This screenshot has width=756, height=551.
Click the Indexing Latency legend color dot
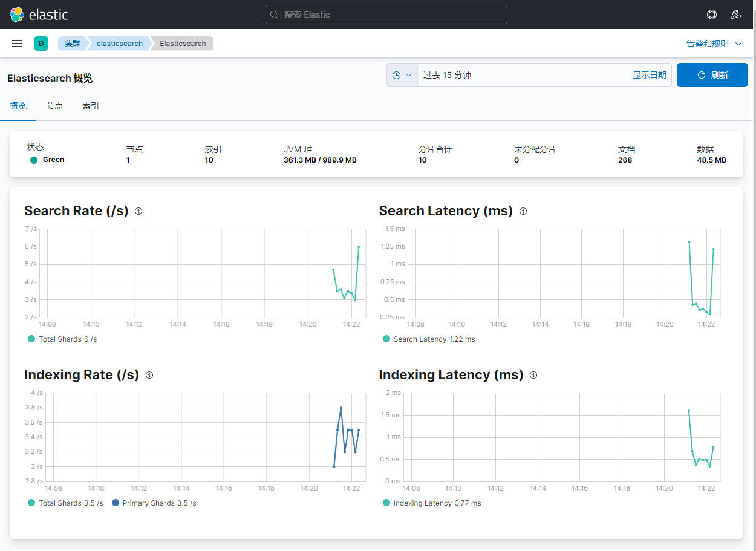[x=386, y=503]
